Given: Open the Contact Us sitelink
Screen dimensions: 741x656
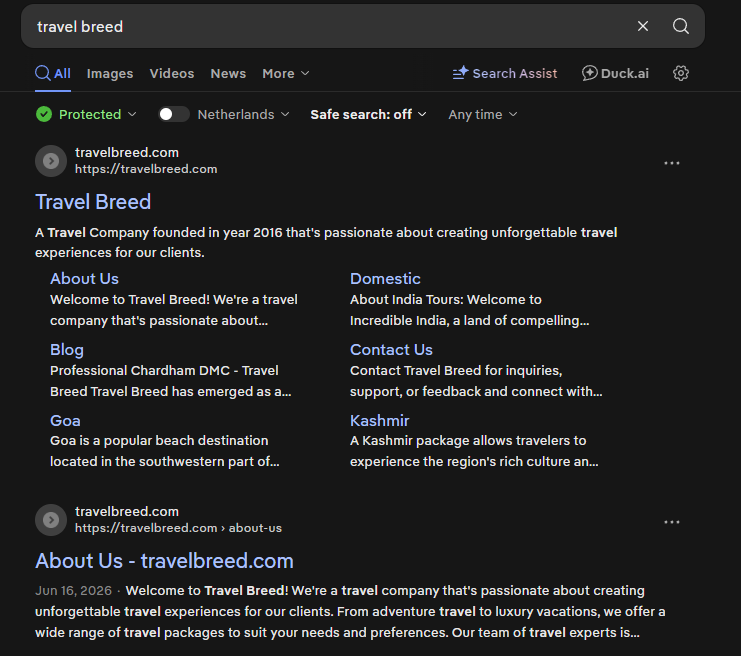Looking at the screenshot, I should click(x=391, y=350).
